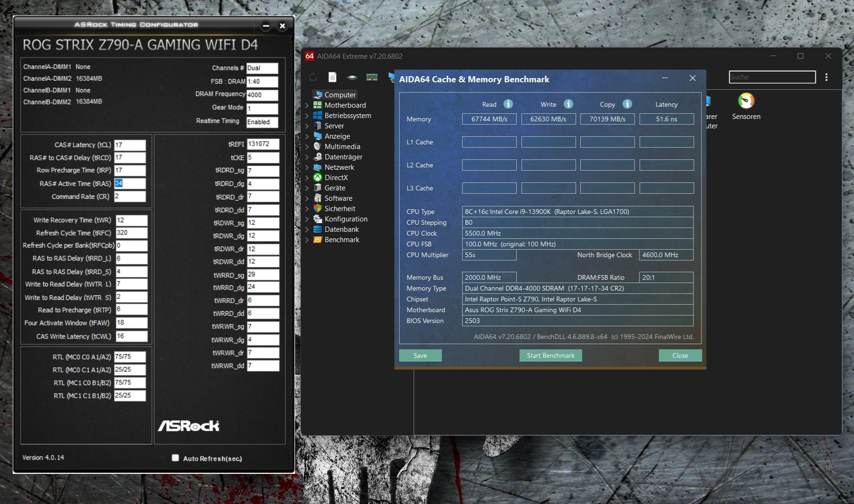This screenshot has height=504, width=854.
Task: Click the info icon next to Read
Action: tap(508, 104)
